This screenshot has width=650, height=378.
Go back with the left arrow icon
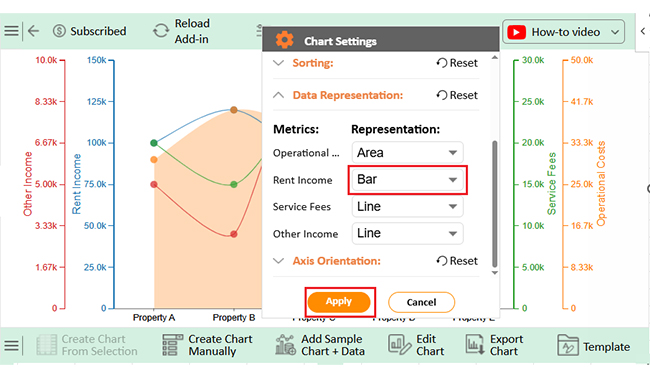[x=33, y=31]
